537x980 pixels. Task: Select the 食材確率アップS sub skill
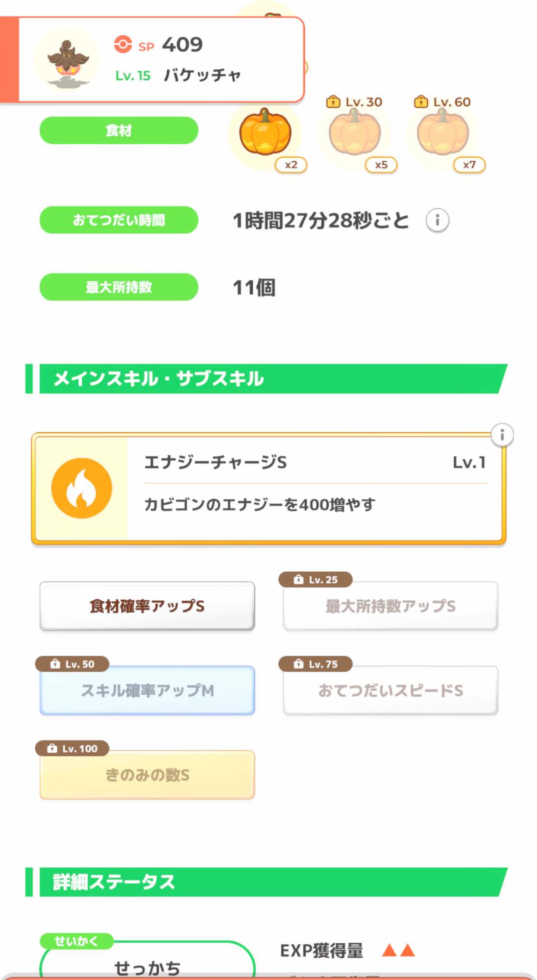point(147,606)
